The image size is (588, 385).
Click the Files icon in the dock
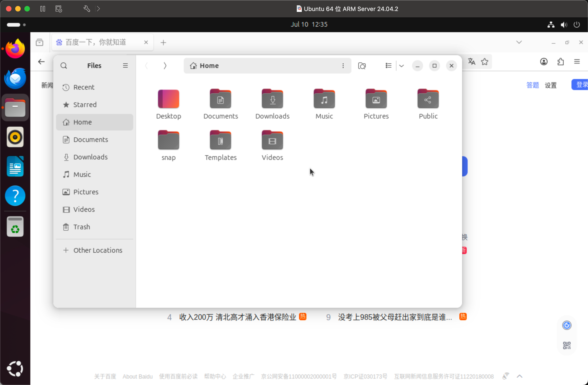pos(15,108)
